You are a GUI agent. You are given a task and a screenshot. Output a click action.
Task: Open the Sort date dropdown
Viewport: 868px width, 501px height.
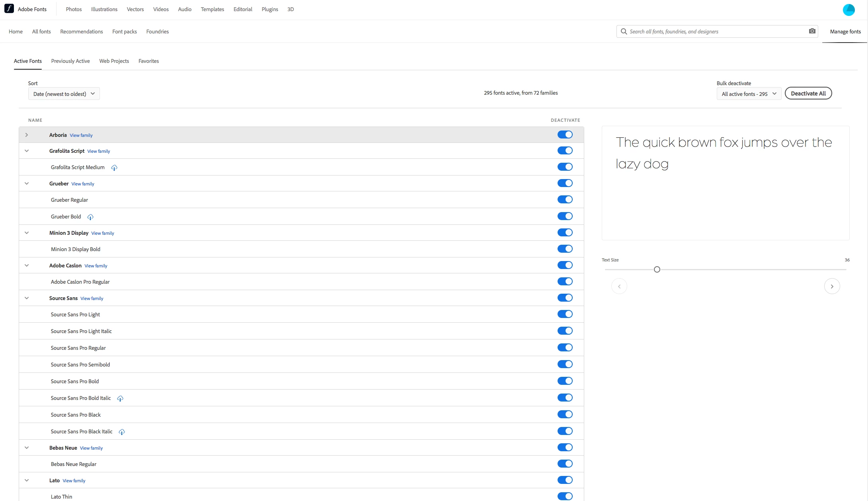click(64, 94)
